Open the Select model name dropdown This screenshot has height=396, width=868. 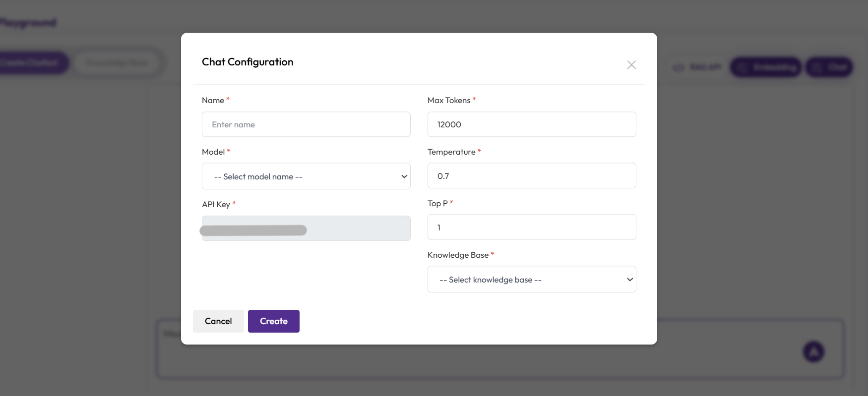[x=306, y=176]
